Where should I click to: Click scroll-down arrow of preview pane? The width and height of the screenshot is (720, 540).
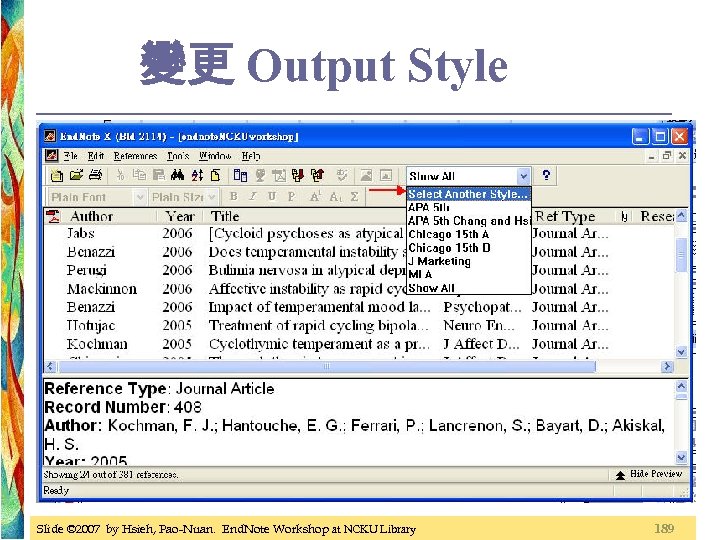coord(681,457)
